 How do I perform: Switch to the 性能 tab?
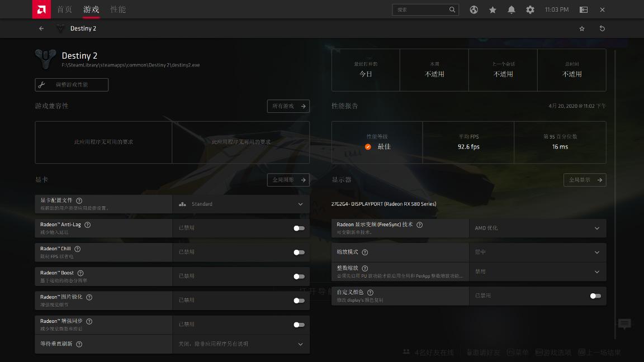118,9
